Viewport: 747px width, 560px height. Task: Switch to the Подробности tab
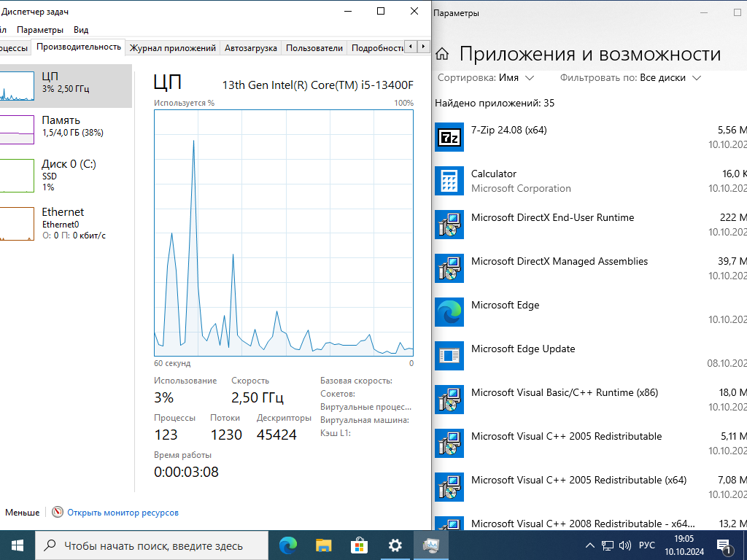point(376,47)
